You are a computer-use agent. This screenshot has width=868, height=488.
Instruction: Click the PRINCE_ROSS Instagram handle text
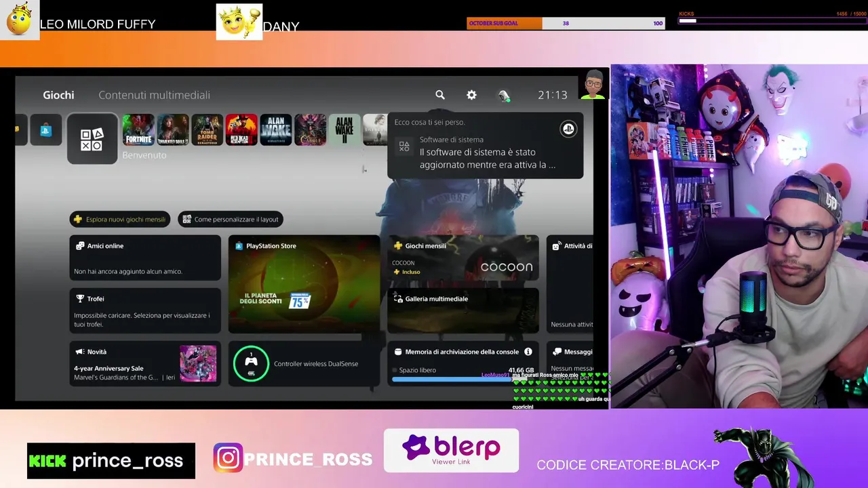click(308, 459)
